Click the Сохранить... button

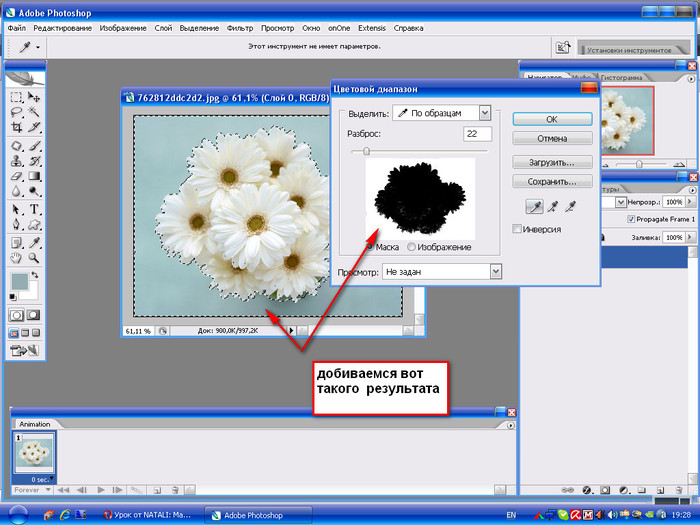tap(552, 181)
